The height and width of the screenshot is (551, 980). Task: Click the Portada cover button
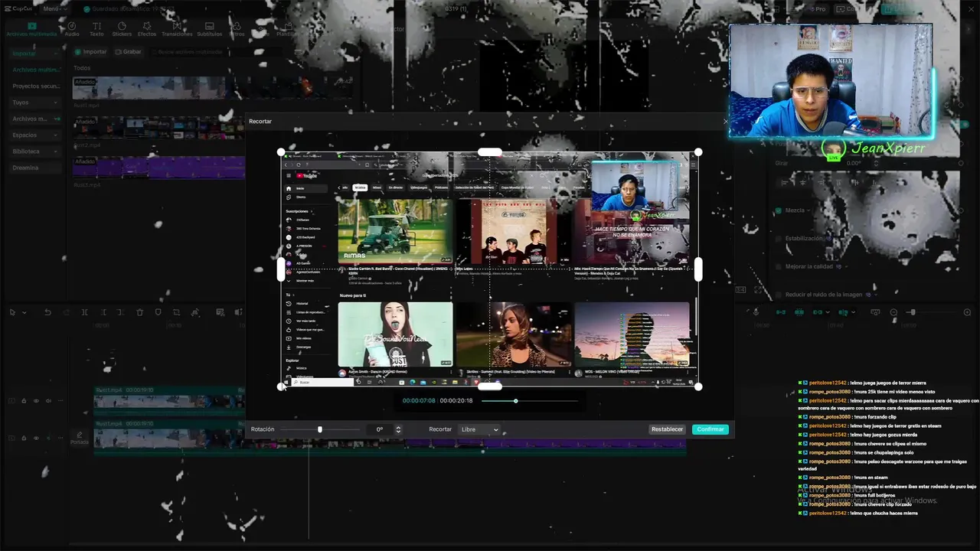(x=79, y=439)
